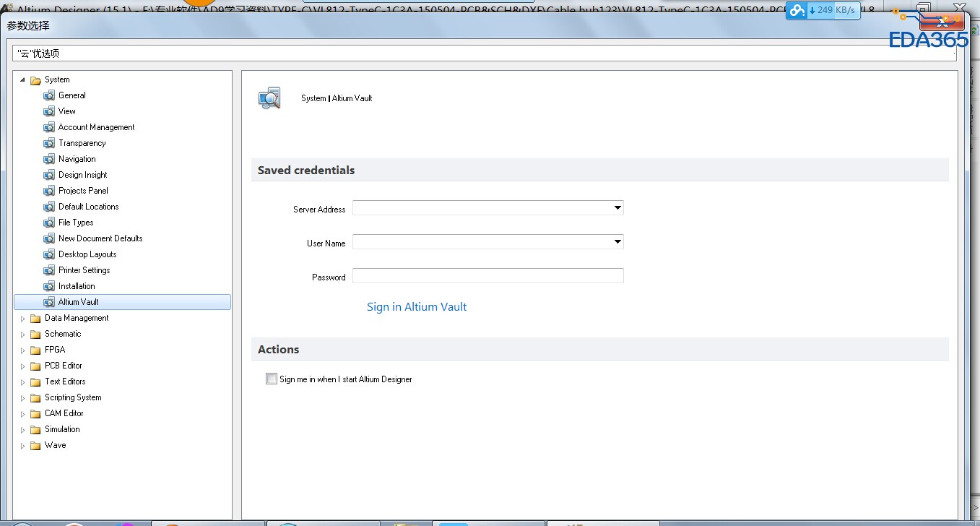Click the Wave folder icon

tap(35, 445)
